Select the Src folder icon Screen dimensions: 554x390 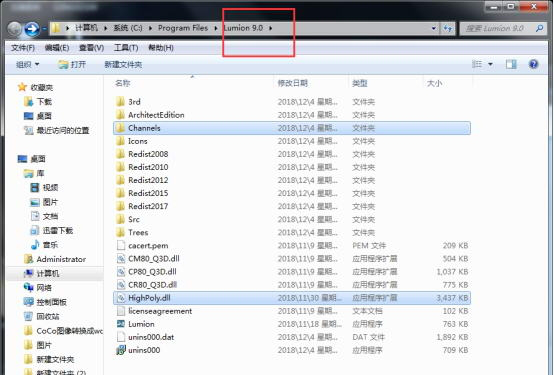(x=120, y=219)
